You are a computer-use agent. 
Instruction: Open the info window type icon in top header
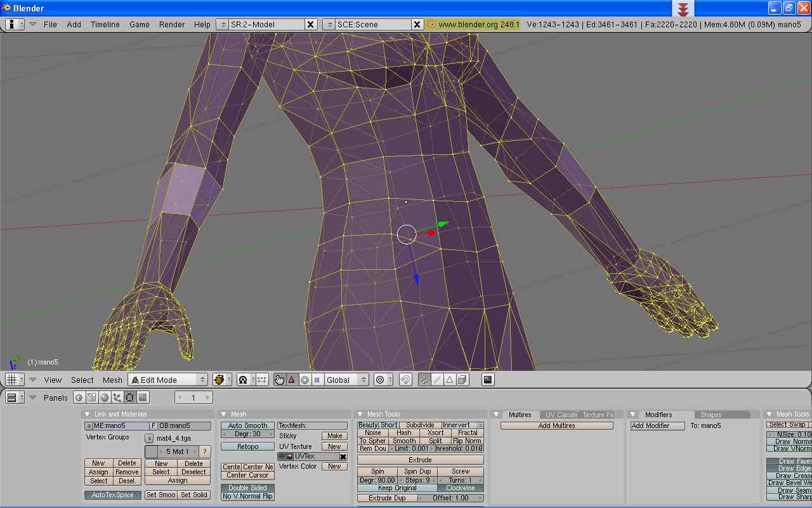pyautogui.click(x=15, y=24)
